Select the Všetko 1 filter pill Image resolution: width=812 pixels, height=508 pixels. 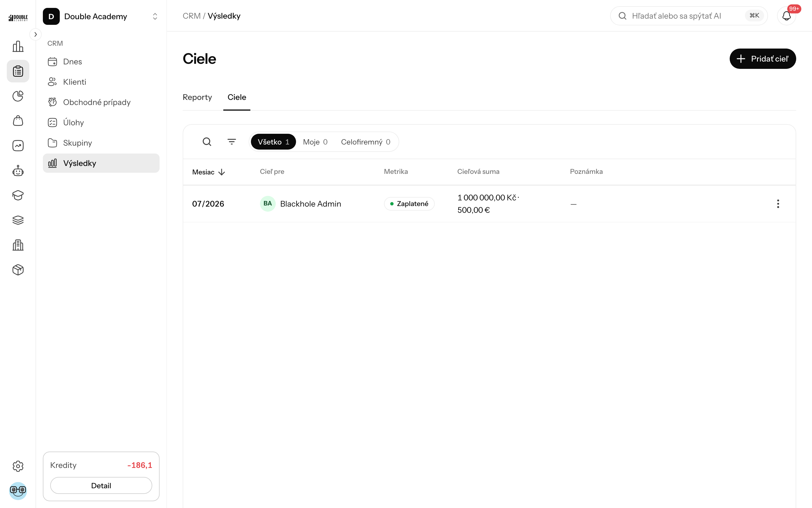pyautogui.click(x=273, y=142)
